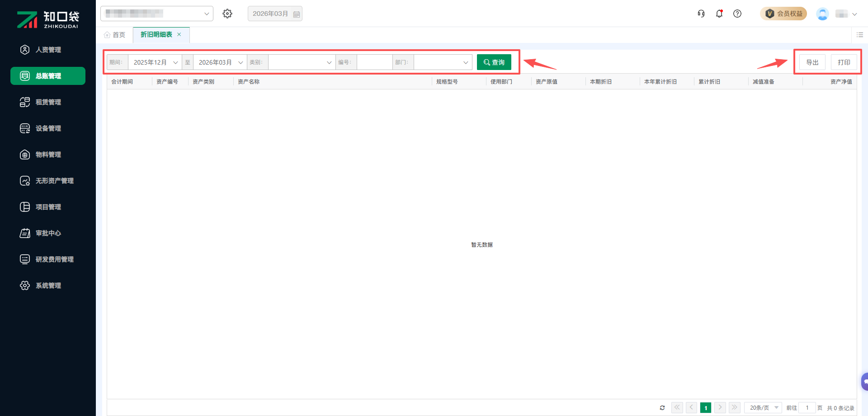868x416 pixels.
Task: Click the 使用部门 column header
Action: 501,82
